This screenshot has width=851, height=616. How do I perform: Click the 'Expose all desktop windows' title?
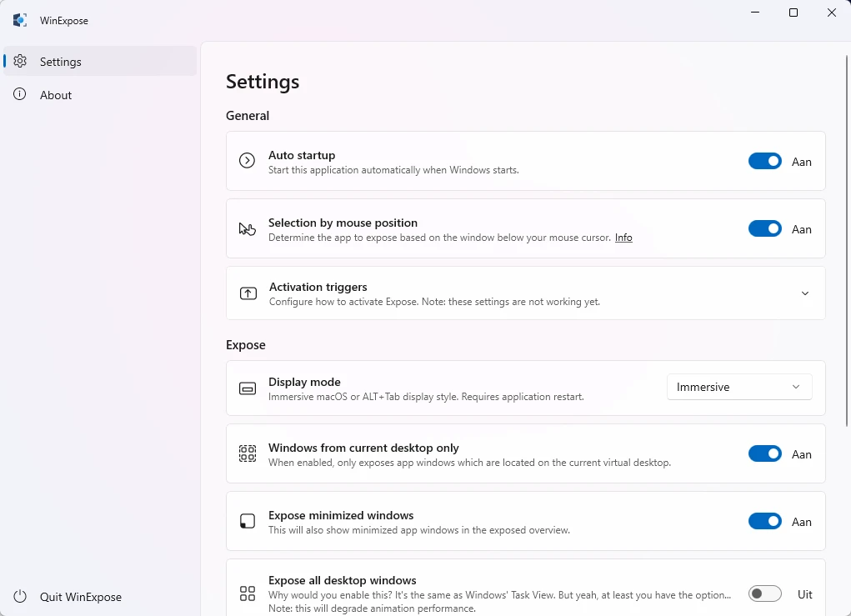(x=343, y=581)
